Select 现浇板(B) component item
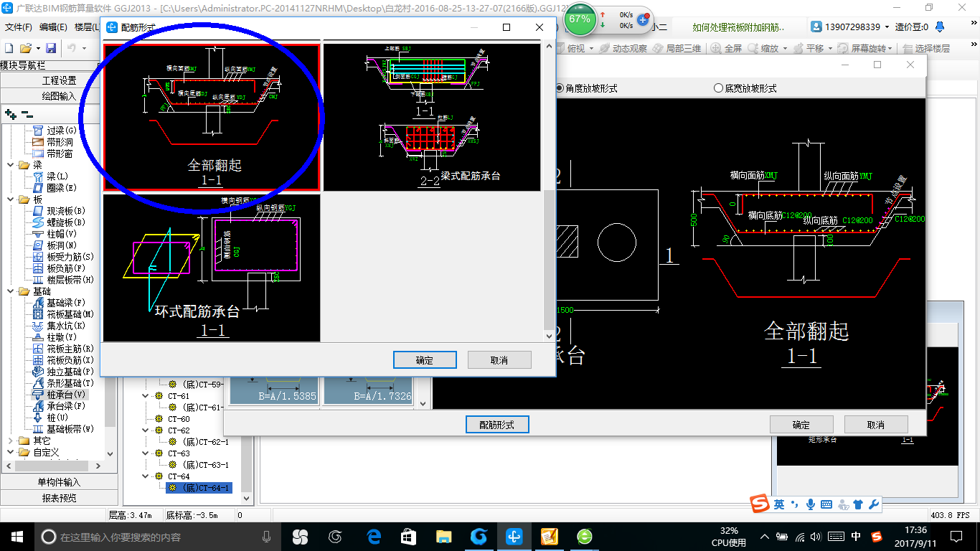This screenshot has height=551, width=980. tap(66, 211)
